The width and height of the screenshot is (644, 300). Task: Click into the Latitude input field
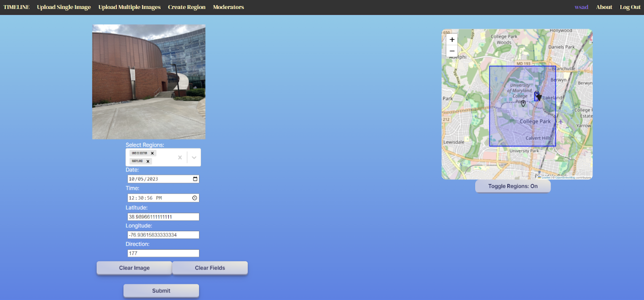pos(163,217)
